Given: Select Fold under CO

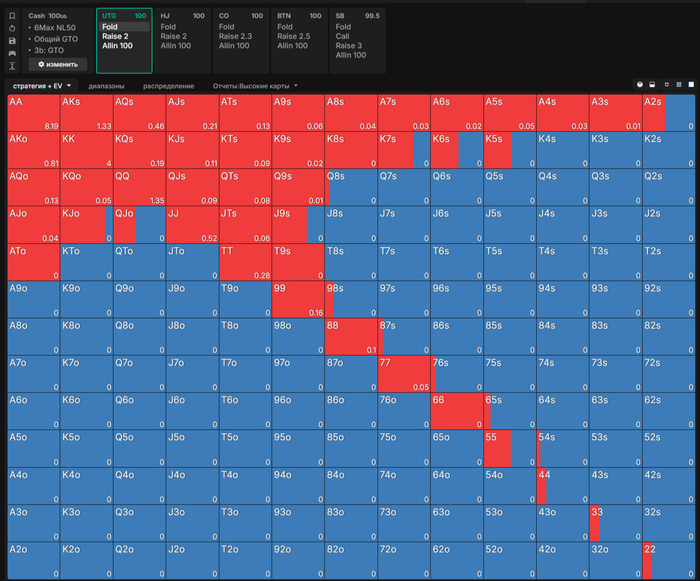Looking at the screenshot, I should tap(226, 27).
